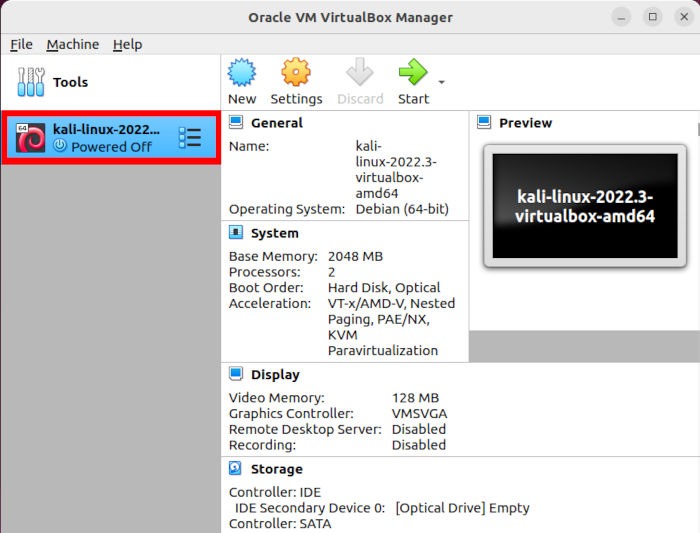Screen dimensions: 700x533
Task: Click the General section icon
Action: click(x=236, y=122)
